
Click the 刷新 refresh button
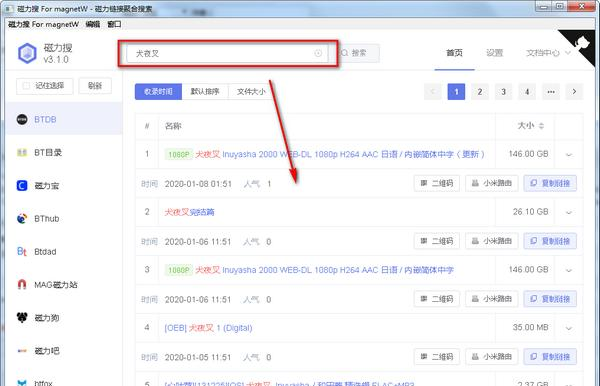point(95,86)
